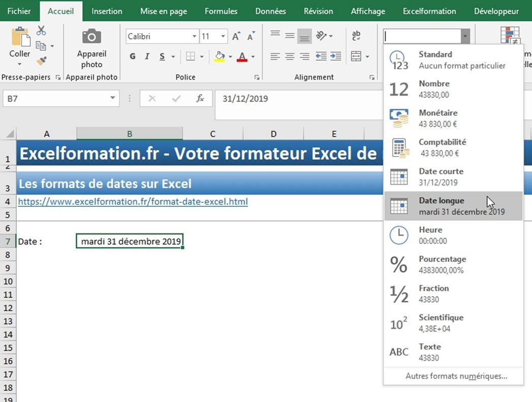
Task: Click the Merge and center icon
Action: [x=356, y=56]
